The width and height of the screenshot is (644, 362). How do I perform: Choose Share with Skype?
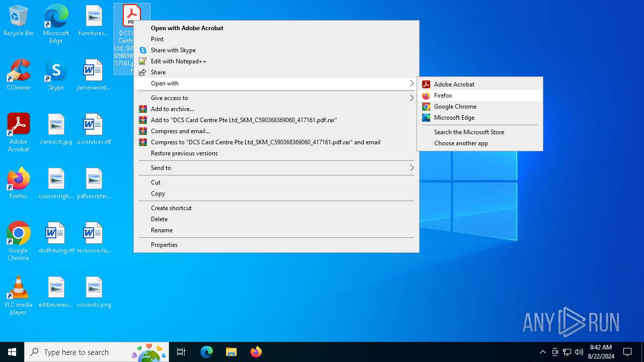pyautogui.click(x=276, y=50)
